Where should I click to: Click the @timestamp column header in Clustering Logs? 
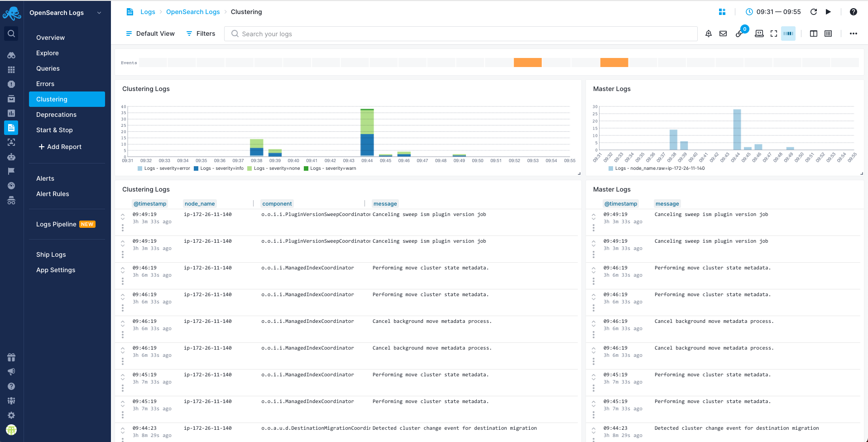[150, 204]
